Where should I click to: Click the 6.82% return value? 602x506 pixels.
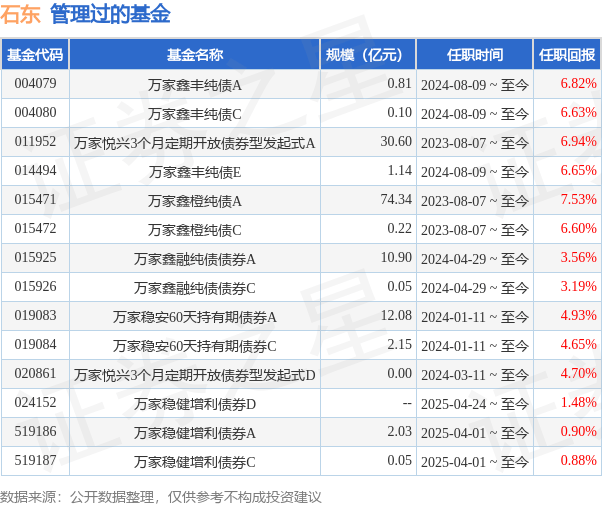(x=578, y=83)
